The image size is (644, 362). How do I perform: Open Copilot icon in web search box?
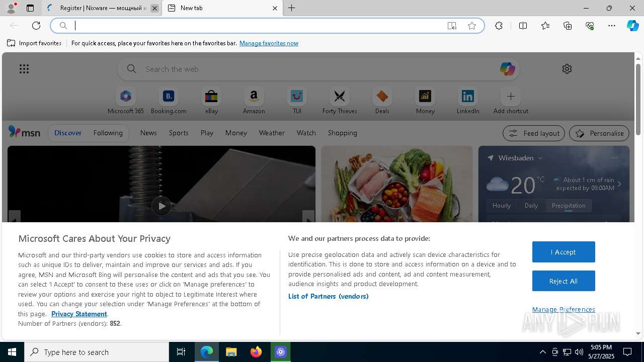[507, 69]
